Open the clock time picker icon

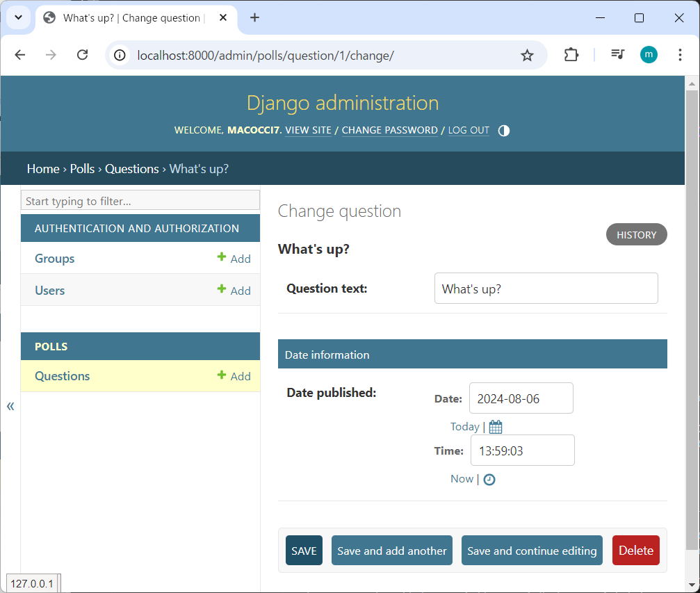pyautogui.click(x=489, y=479)
